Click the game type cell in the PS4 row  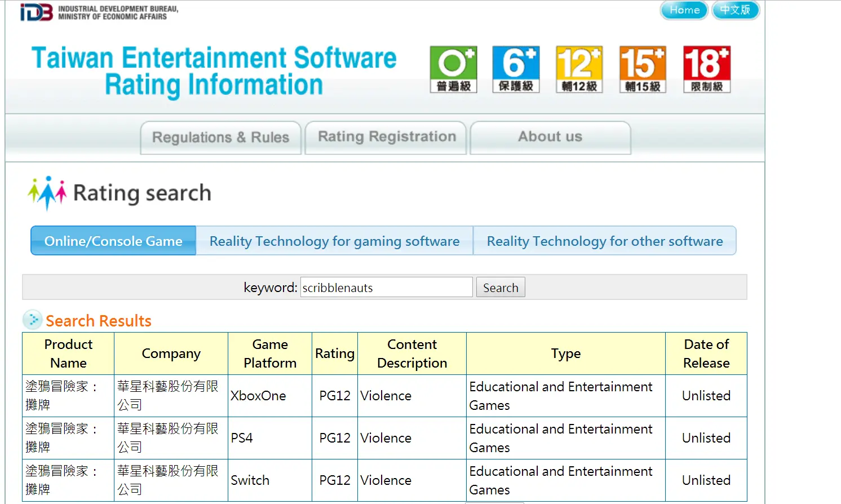[566, 438]
